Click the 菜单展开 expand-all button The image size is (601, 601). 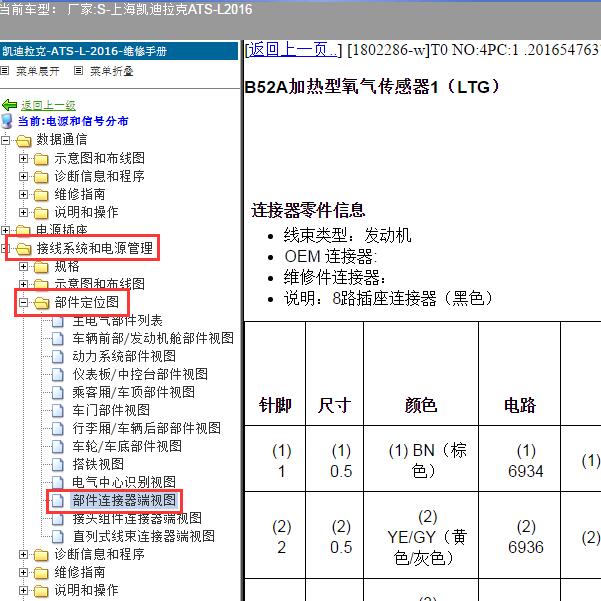coord(38,71)
